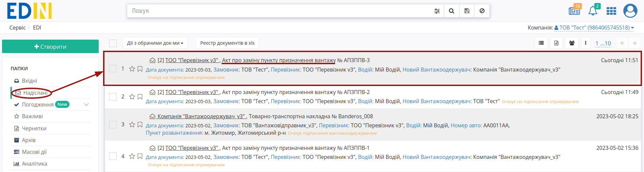Open the Погодження folder
Screen dimensions: 644x172
tap(38, 104)
